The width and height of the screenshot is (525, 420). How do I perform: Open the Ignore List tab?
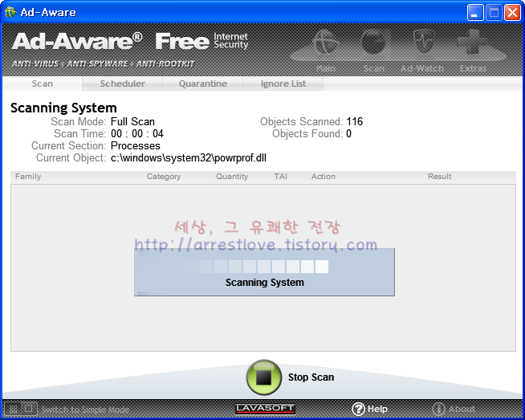[x=283, y=84]
